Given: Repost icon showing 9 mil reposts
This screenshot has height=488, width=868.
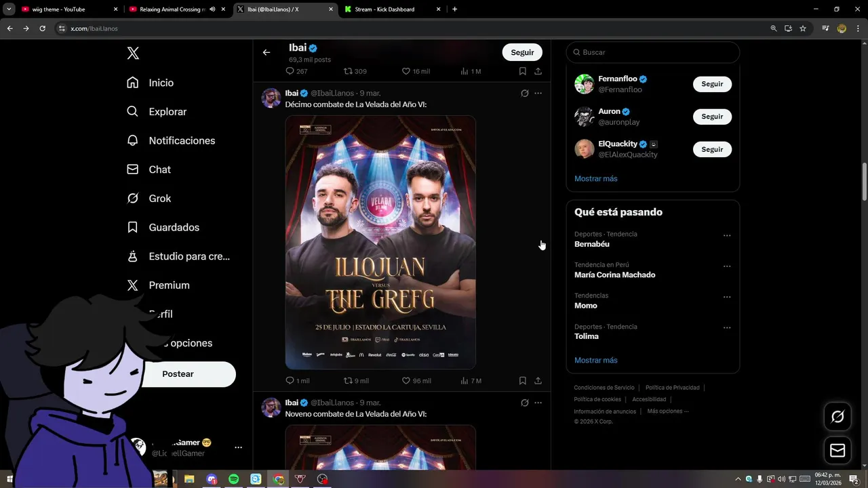Looking at the screenshot, I should 348,381.
